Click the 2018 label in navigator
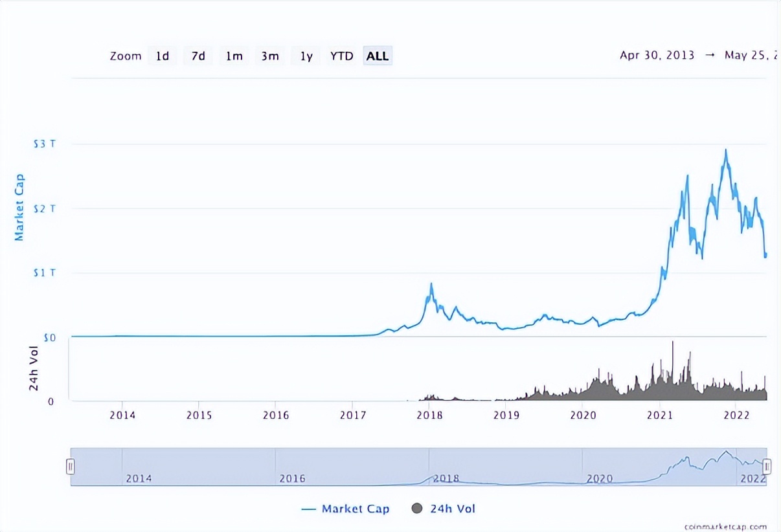The image size is (781, 532). [446, 479]
